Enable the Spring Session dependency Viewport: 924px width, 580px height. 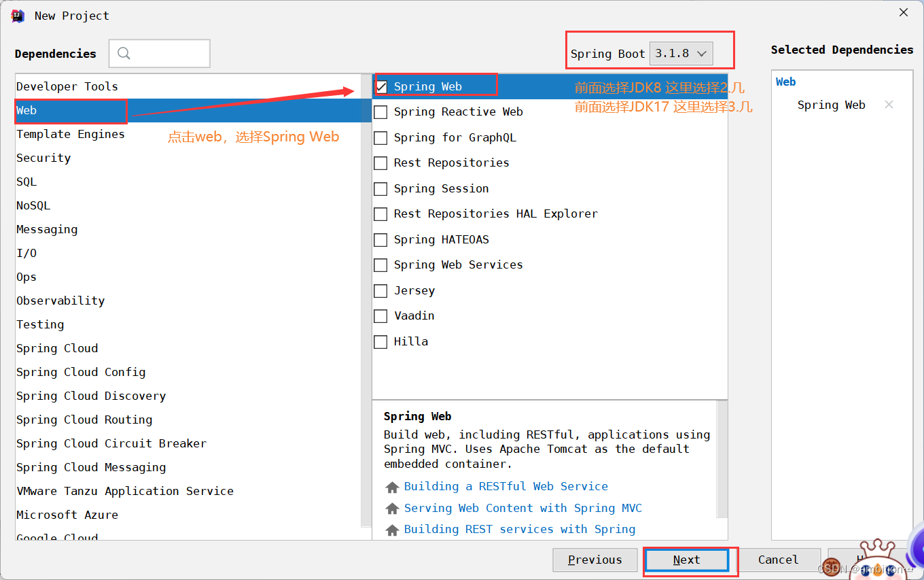[381, 188]
